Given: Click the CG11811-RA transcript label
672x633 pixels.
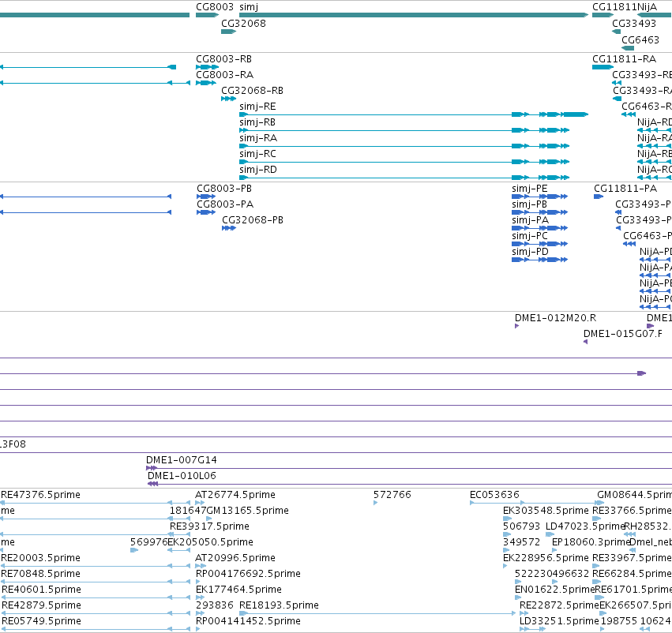Looking at the screenshot, I should [624, 59].
